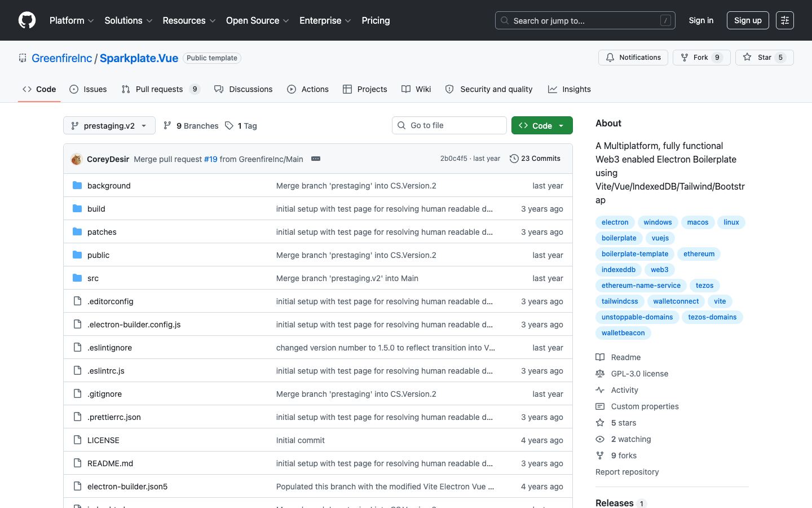Click Report repository link
812x508 pixels.
627,472
